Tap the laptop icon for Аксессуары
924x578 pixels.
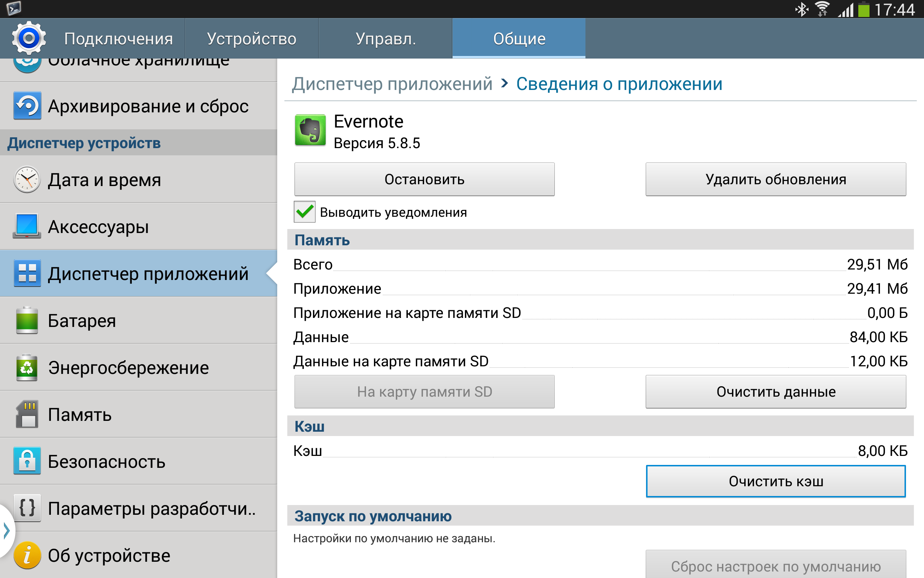tap(27, 226)
